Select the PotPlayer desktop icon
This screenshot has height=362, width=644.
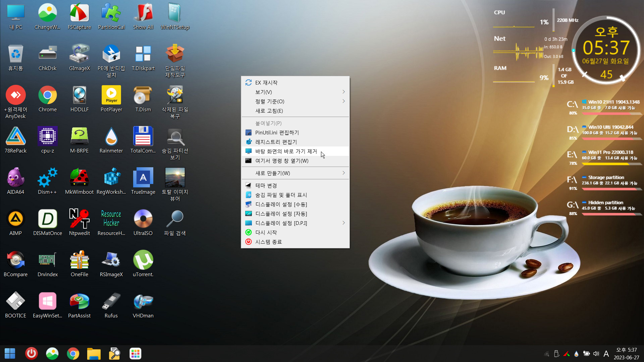pyautogui.click(x=111, y=99)
